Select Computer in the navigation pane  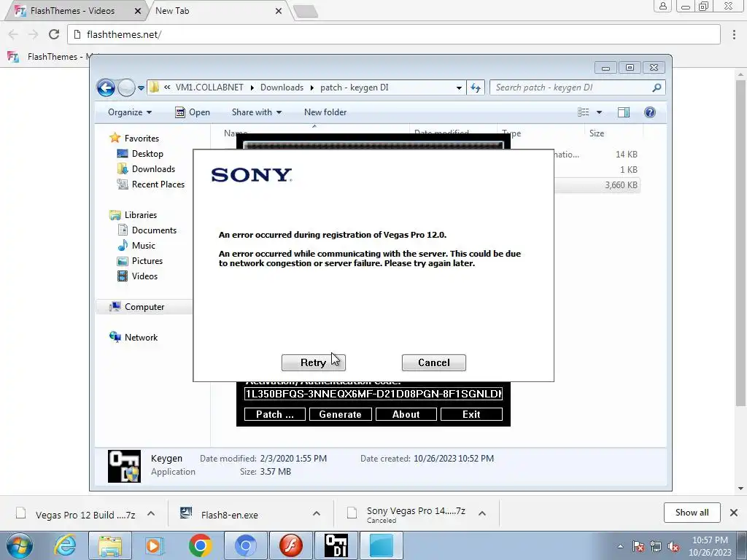click(x=144, y=307)
